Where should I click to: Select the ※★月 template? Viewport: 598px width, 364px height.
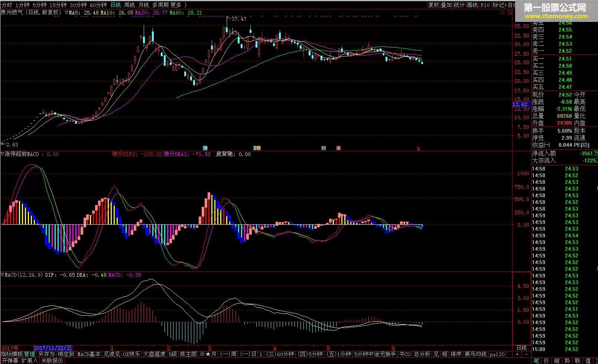[208, 354]
